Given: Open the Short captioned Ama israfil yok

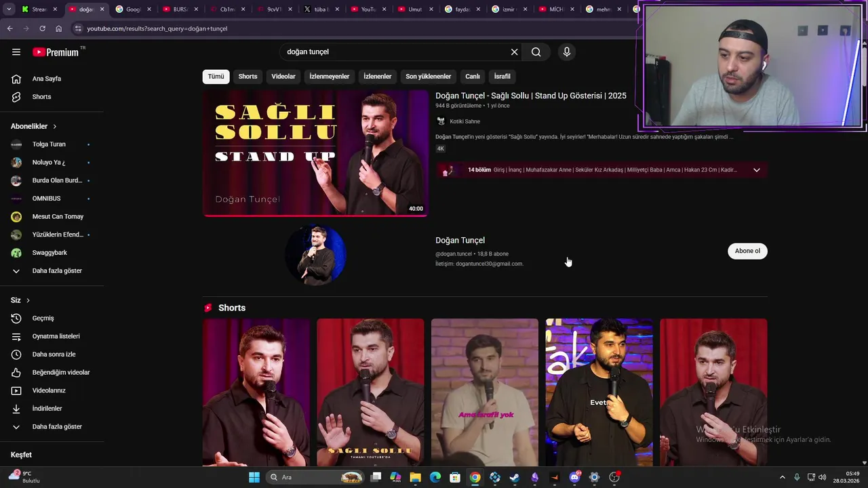Looking at the screenshot, I should tap(485, 392).
